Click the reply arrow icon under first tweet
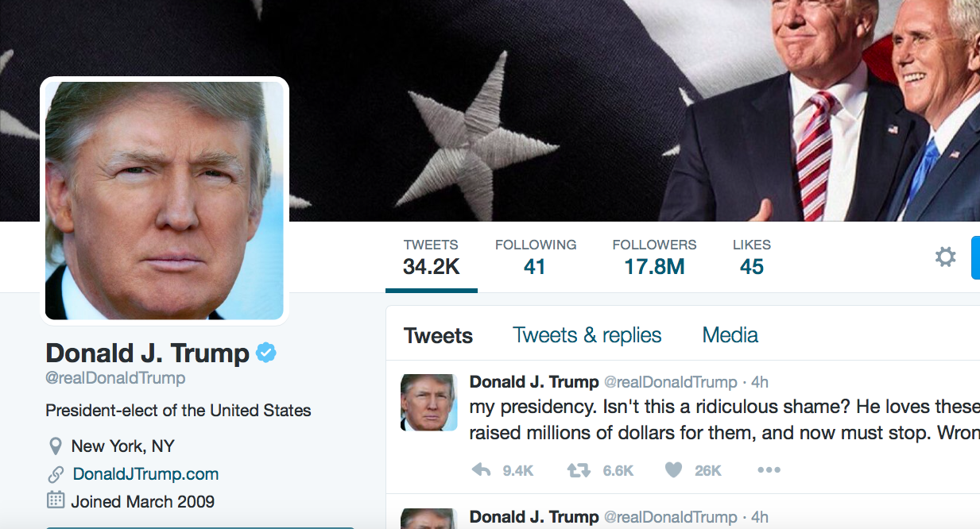 coord(481,470)
